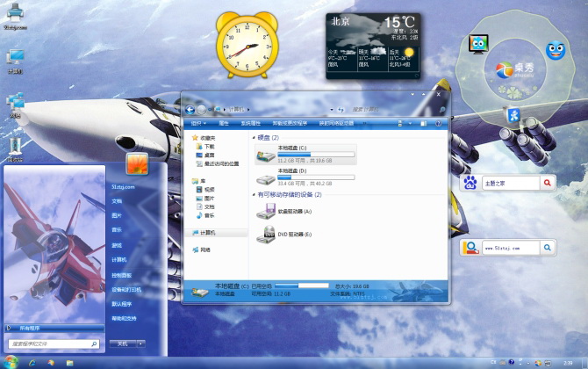The height and width of the screenshot is (369, 588).
Task: Click the C: drive capacity bar
Action: click(316, 155)
